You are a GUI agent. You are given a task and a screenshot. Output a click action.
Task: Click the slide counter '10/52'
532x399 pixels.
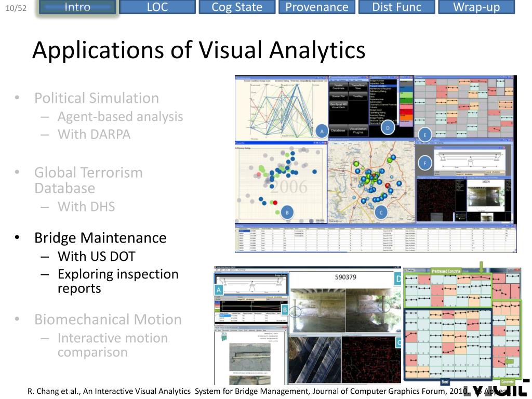pyautogui.click(x=16, y=8)
